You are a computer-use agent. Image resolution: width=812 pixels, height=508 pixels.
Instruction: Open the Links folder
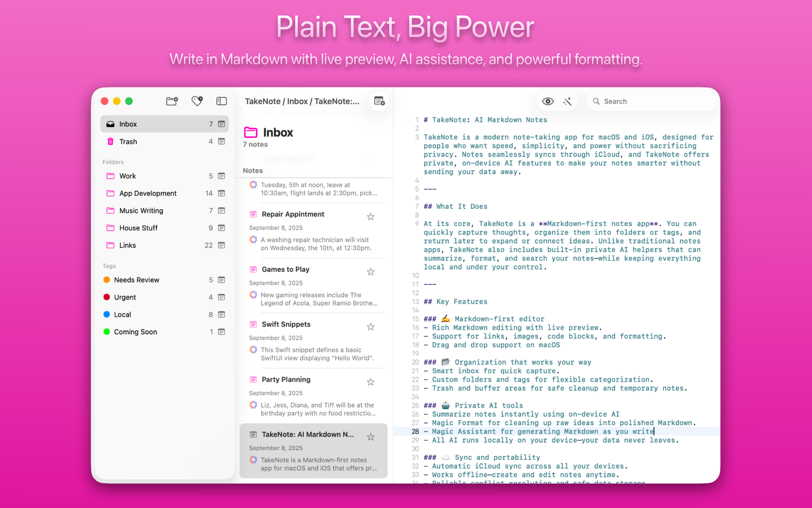pyautogui.click(x=164, y=245)
